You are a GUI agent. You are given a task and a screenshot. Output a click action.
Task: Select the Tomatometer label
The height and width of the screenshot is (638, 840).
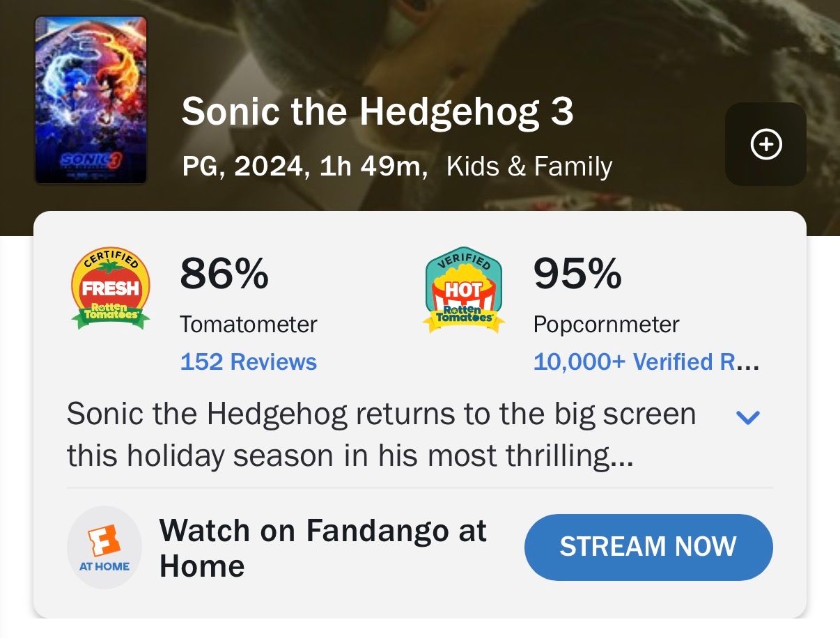point(248,325)
